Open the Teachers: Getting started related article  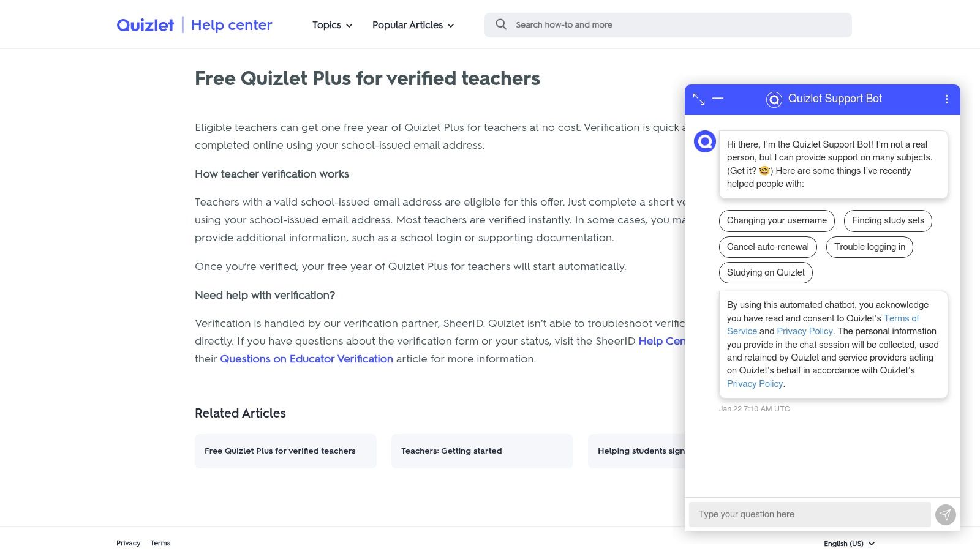click(481, 451)
